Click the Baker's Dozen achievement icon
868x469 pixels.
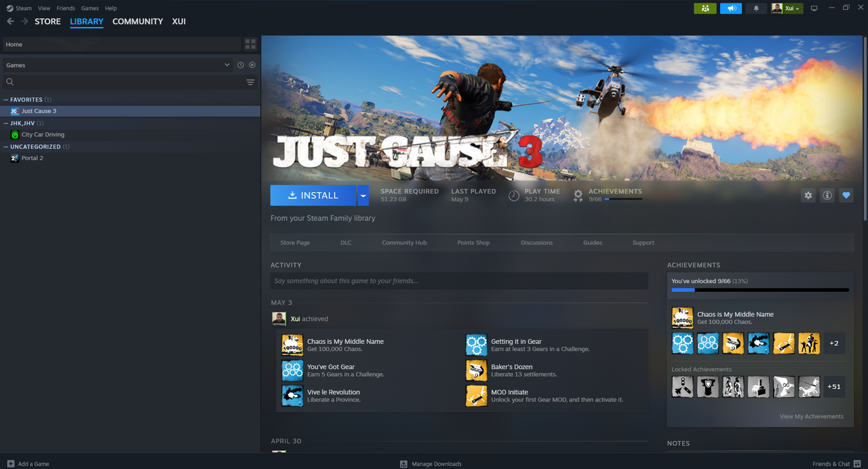(476, 370)
